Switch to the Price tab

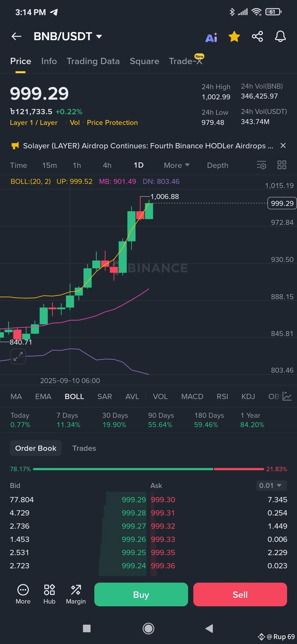pyautogui.click(x=21, y=61)
